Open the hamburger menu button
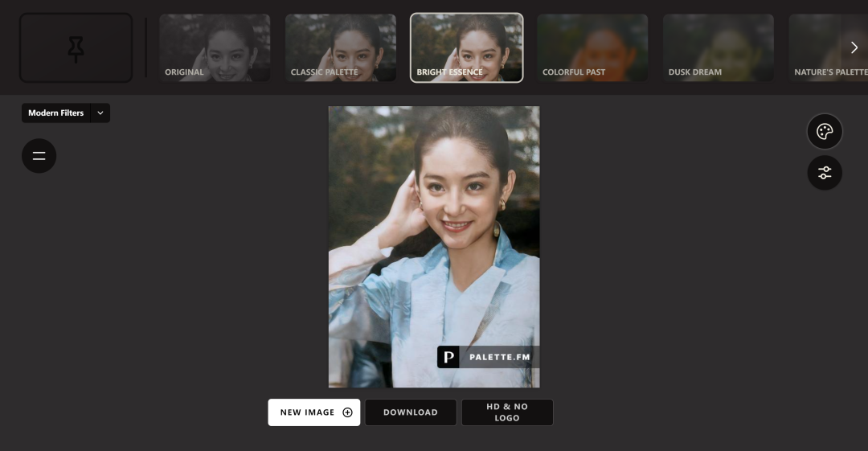This screenshot has width=868, height=451. point(39,156)
